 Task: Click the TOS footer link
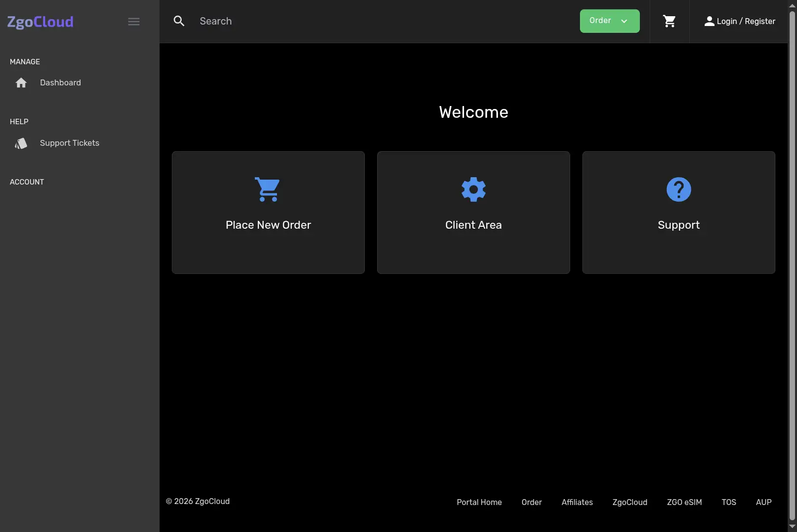(x=729, y=502)
